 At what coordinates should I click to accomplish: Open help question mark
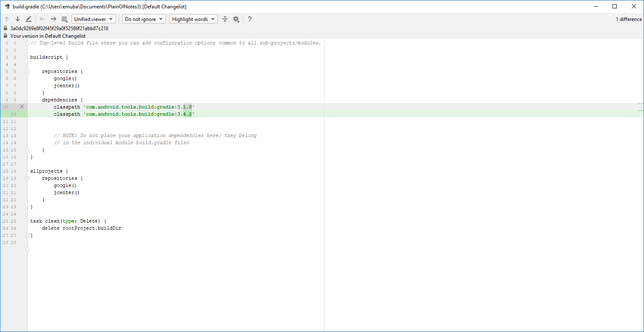tap(250, 19)
